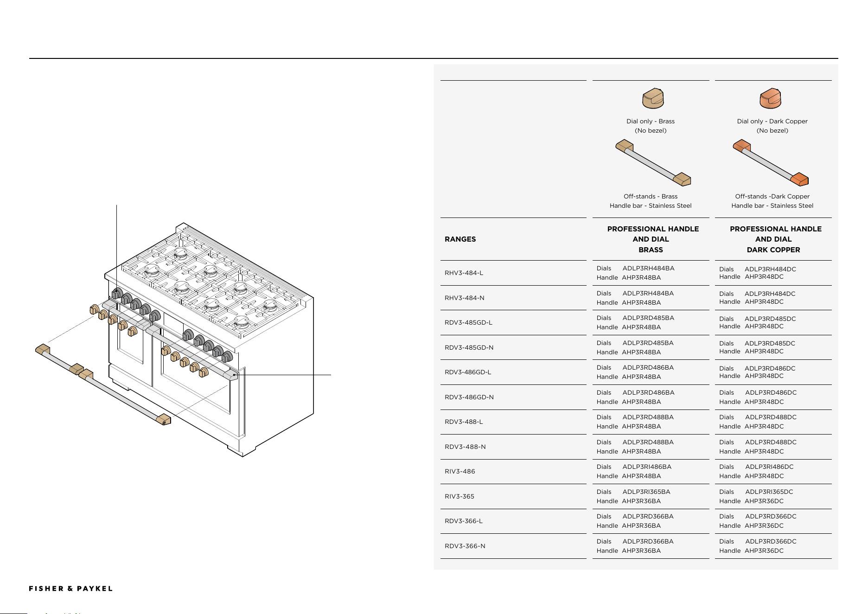Select the RANGES column header
The height and width of the screenshot is (614, 868).
(x=460, y=239)
